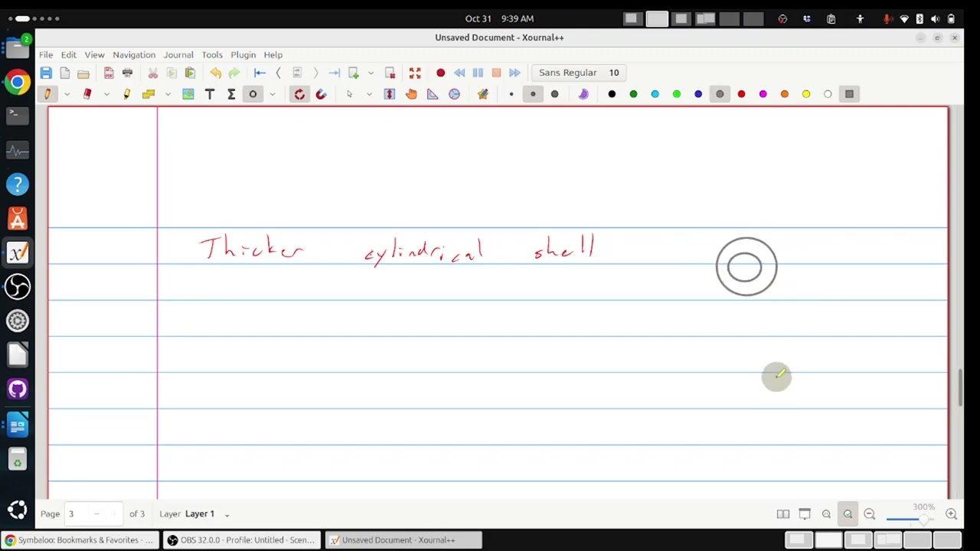Image resolution: width=980 pixels, height=551 pixels.
Task: Click the Redo arrow icon
Action: (234, 73)
